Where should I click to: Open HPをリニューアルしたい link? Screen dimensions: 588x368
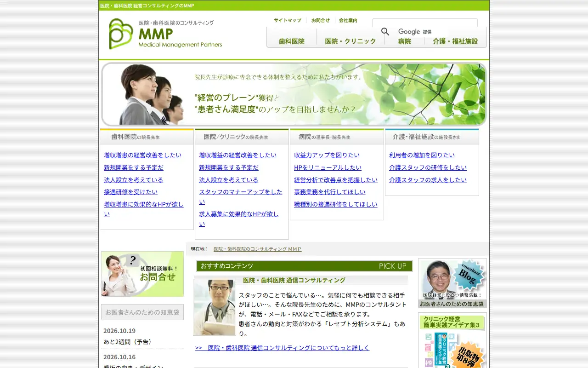click(328, 167)
